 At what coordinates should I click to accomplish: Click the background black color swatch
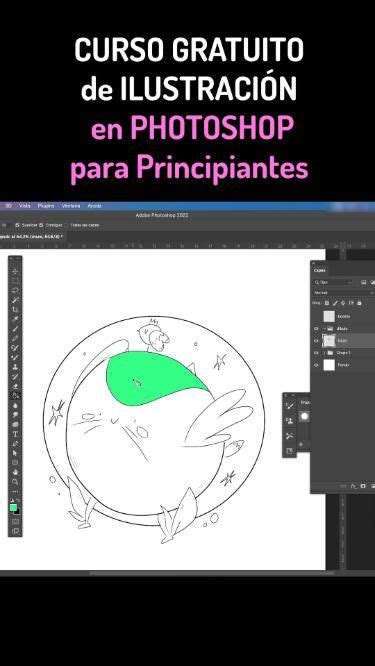coord(17,512)
